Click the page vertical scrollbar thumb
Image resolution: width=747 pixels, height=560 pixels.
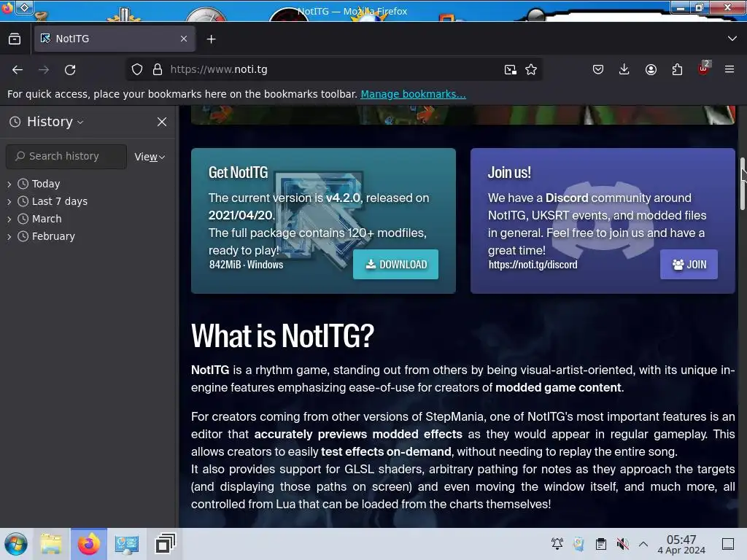[743, 183]
